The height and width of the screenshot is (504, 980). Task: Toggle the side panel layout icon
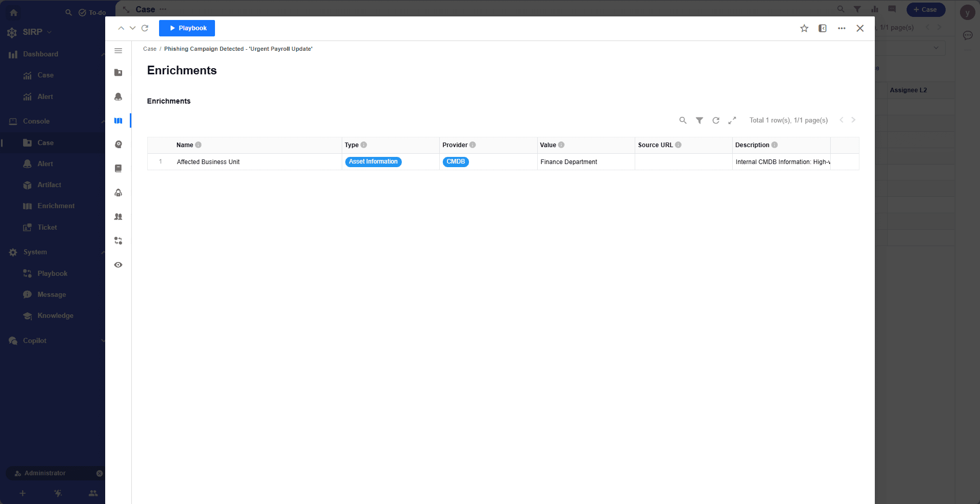(822, 29)
